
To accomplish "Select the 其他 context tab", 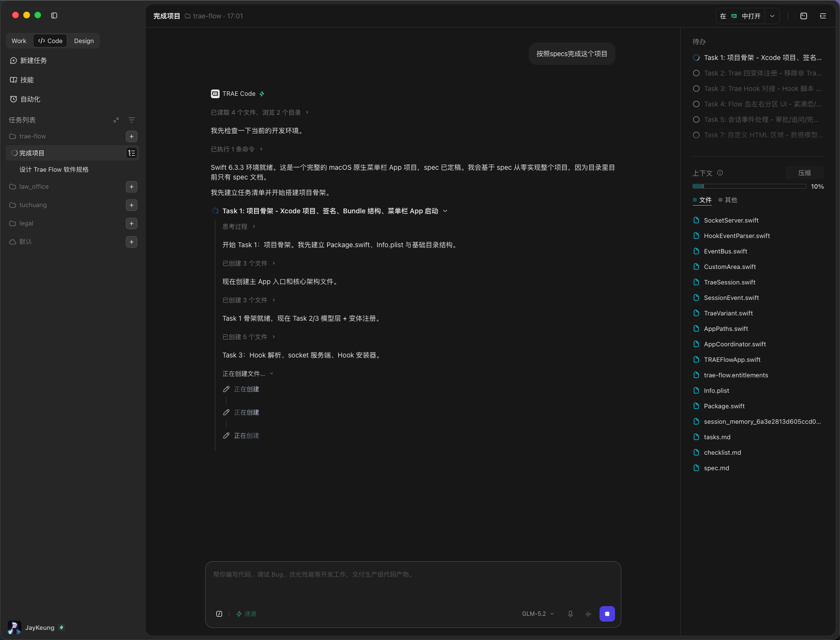I will click(728, 200).
